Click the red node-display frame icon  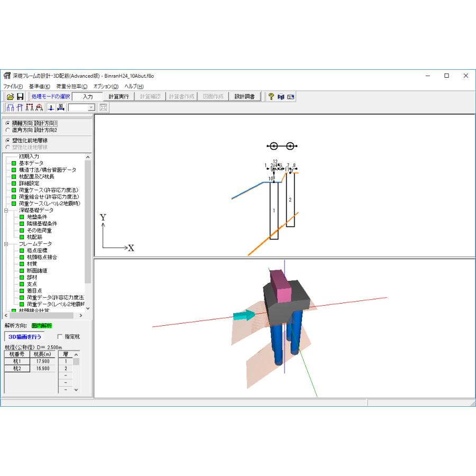[x=30, y=107]
